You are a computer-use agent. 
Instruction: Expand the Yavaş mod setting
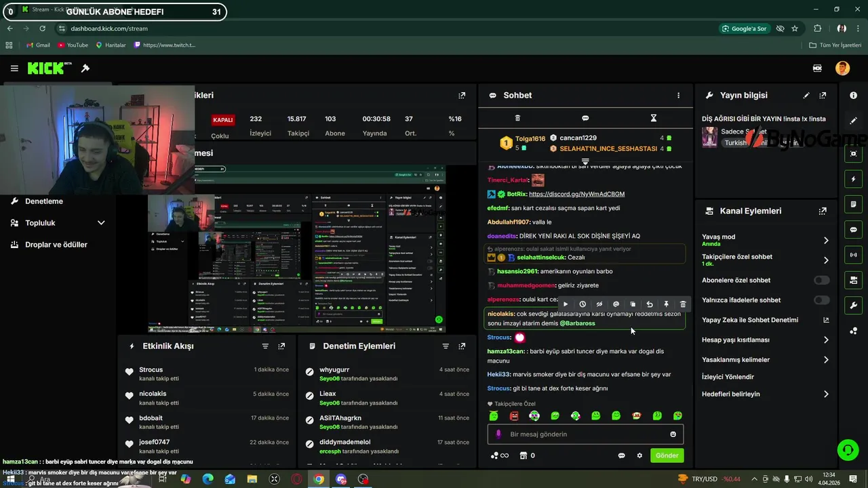[x=826, y=241]
